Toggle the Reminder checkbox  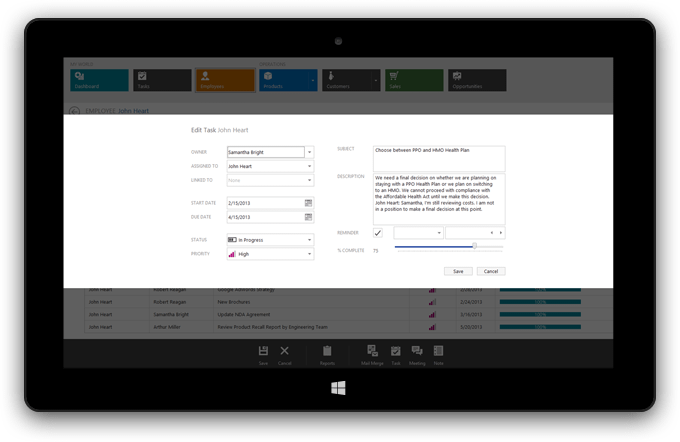pos(378,233)
